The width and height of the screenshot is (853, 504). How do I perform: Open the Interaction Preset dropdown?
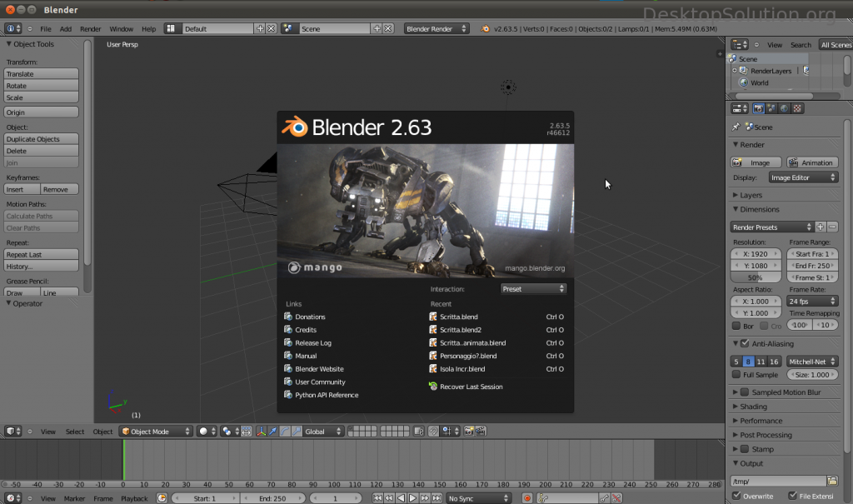[533, 288]
